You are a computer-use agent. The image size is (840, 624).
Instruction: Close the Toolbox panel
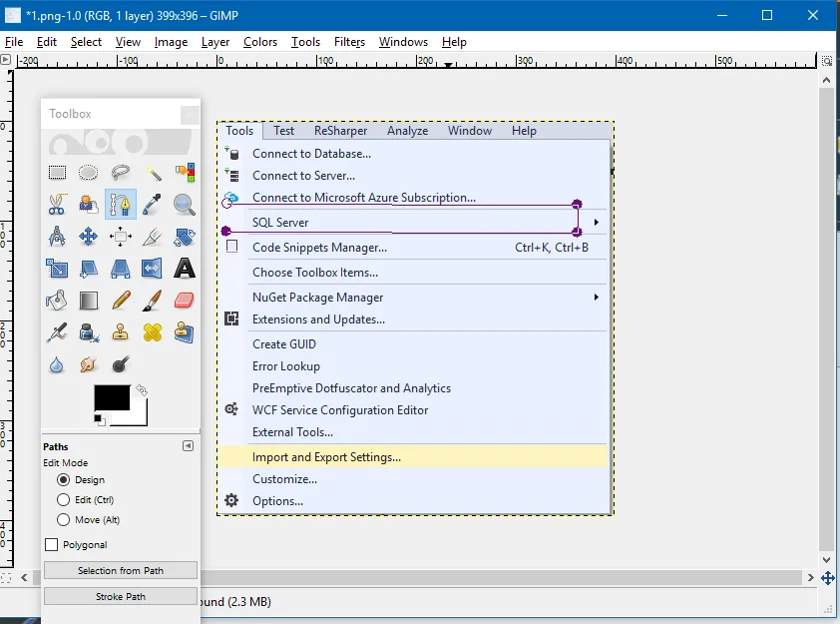pyautogui.click(x=190, y=114)
